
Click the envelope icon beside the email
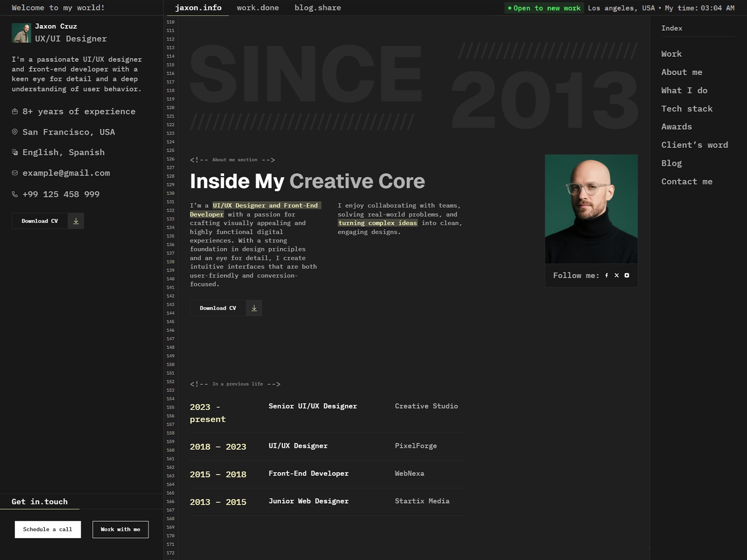(15, 173)
